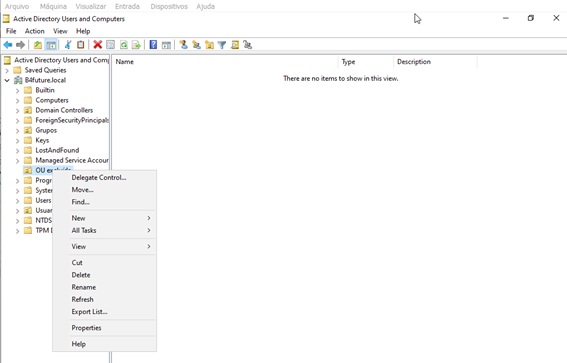Go up one level with folder icon

(x=38, y=45)
